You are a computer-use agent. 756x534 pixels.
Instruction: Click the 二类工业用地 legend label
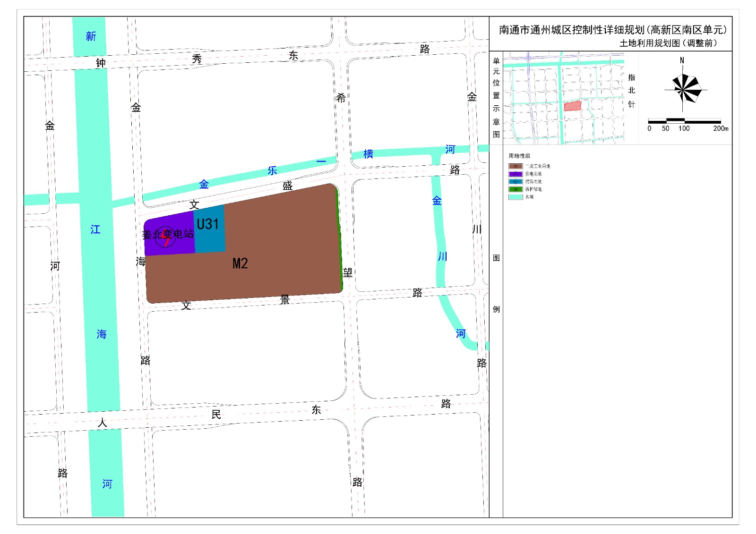(x=538, y=166)
